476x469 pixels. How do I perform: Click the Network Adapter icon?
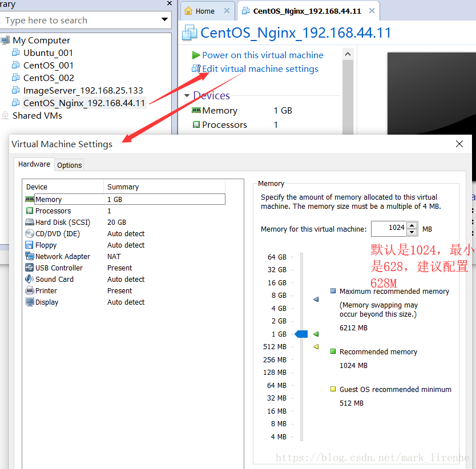point(30,256)
